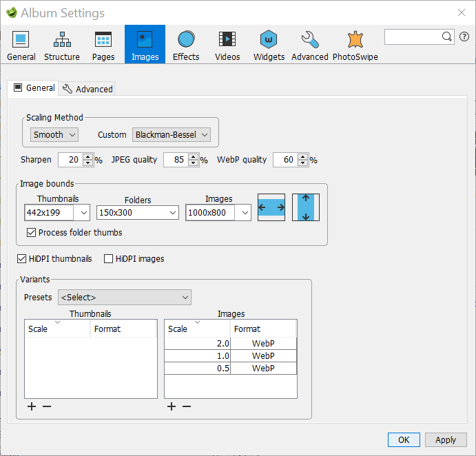Click the help question mark icon
Screen dimensions: 476x456
tap(464, 37)
